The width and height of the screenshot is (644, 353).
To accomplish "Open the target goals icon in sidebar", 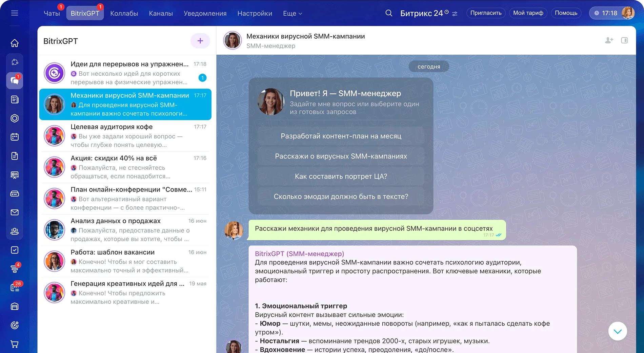I will coord(15,325).
